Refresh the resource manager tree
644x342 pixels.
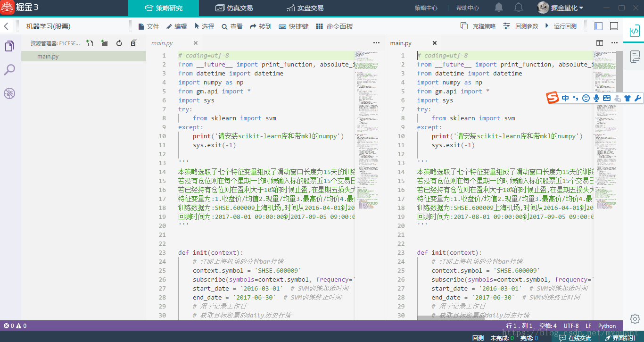point(119,43)
